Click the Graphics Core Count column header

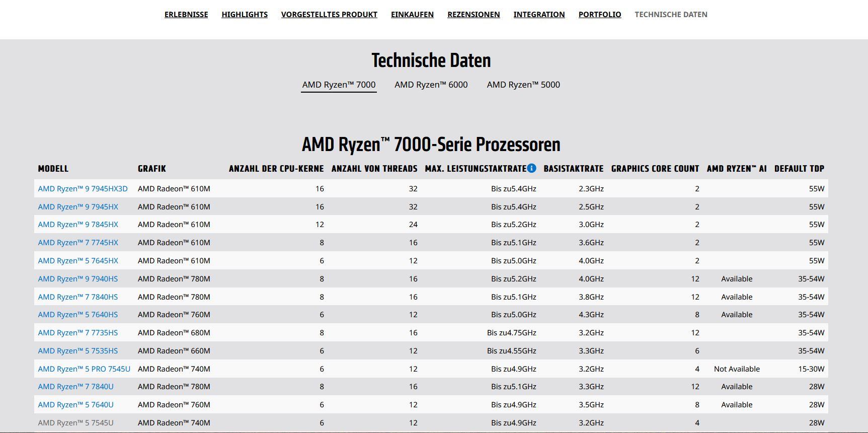pyautogui.click(x=655, y=169)
